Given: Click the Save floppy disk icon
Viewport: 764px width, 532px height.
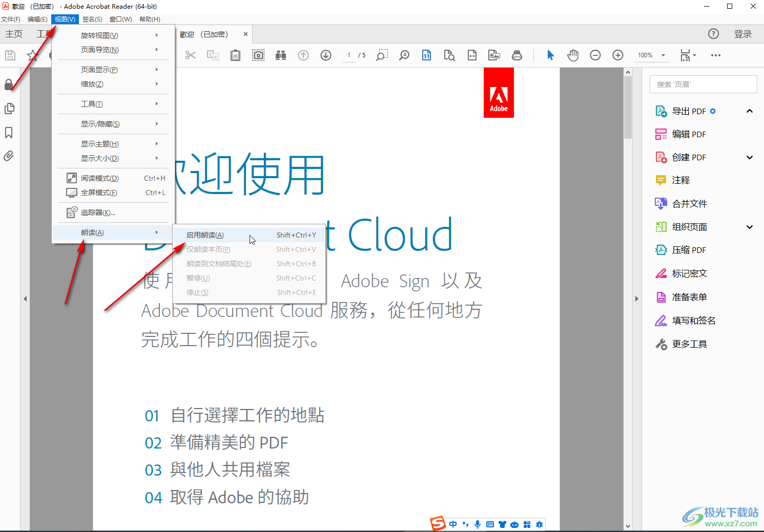Looking at the screenshot, I should point(10,55).
